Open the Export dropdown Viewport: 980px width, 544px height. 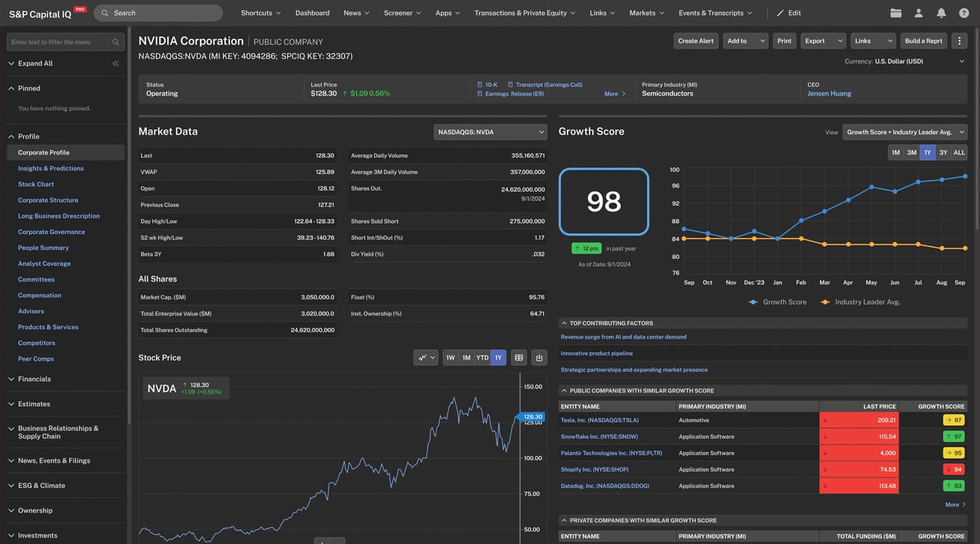point(823,41)
